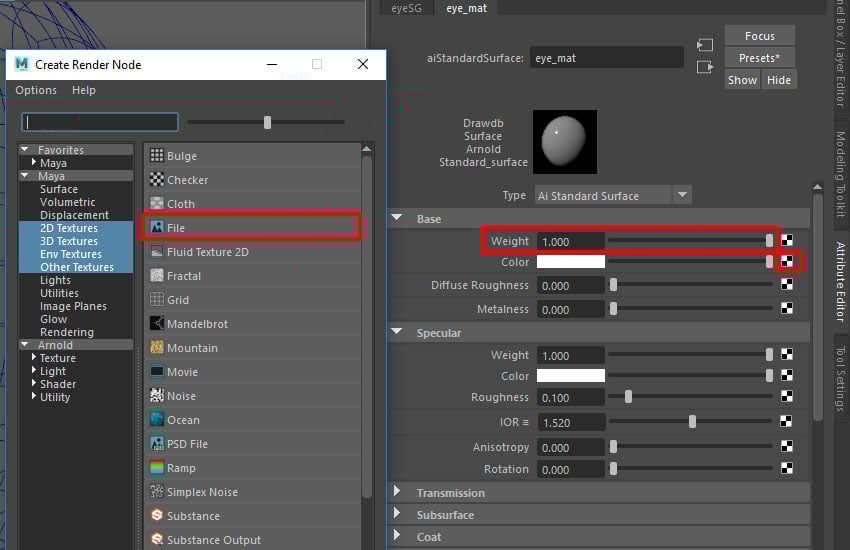850x550 pixels.
Task: Expand the Maya item under Favorites
Action: [x=34, y=162]
